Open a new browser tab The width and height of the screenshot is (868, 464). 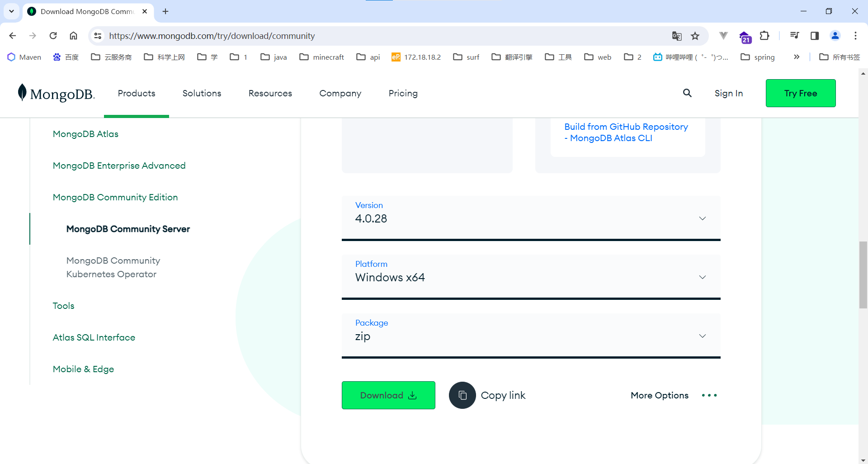pyautogui.click(x=165, y=11)
